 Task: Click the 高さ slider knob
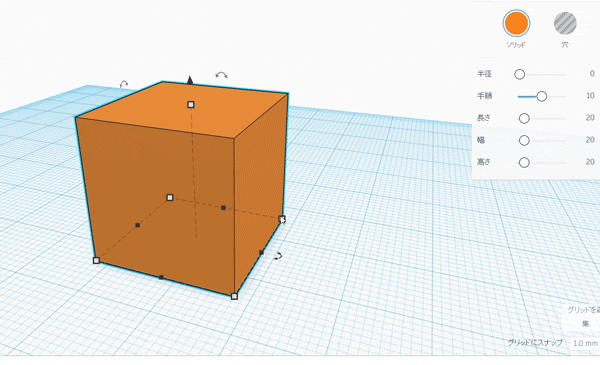click(524, 163)
